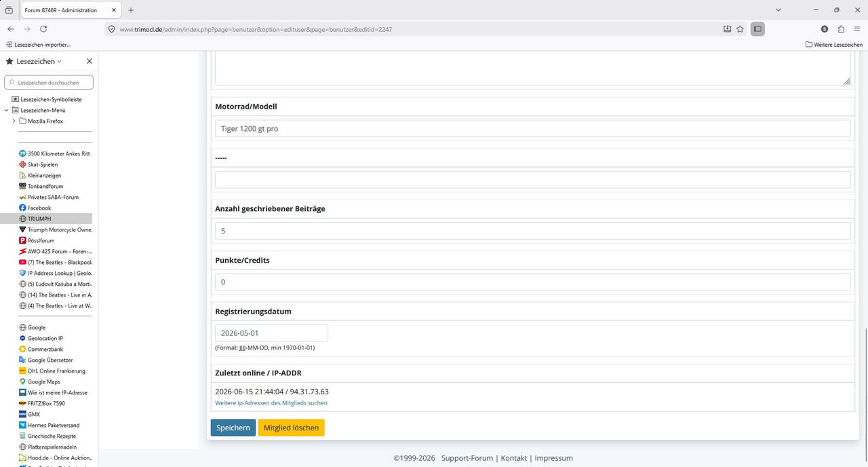Open The Beatles - Blackpool YouTube bookmark
The width and height of the screenshot is (868, 467).
(56, 262)
